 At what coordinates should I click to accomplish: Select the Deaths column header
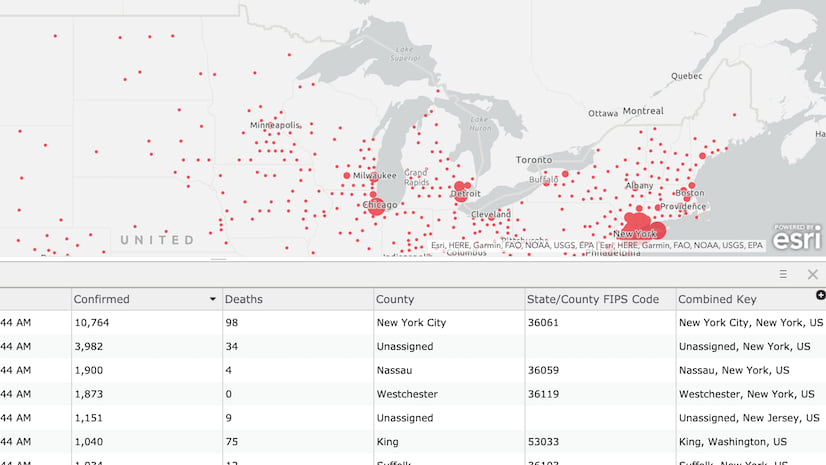298,299
